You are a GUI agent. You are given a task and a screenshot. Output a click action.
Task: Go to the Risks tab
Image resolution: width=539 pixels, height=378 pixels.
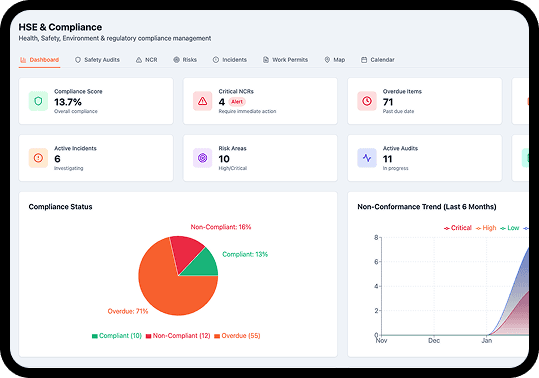point(185,60)
